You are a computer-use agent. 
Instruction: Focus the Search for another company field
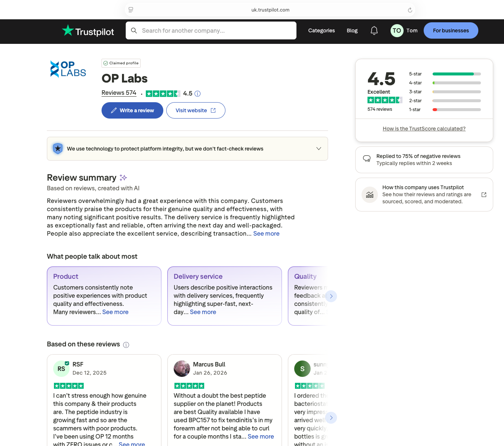[x=216, y=30]
